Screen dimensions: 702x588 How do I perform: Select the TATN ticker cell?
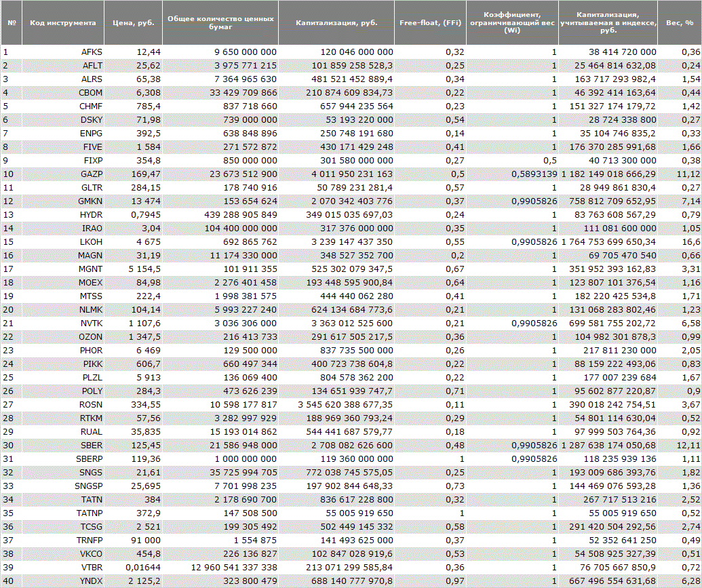(63, 499)
